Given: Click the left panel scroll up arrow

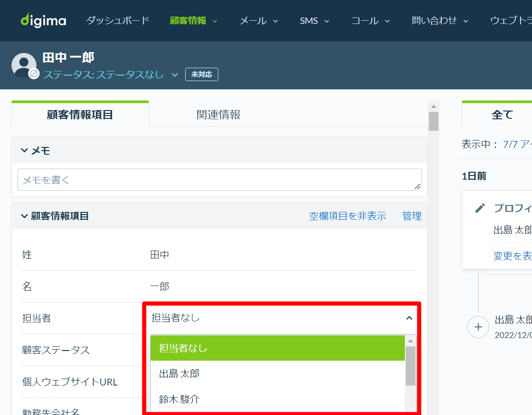Looking at the screenshot, I should coord(433,106).
